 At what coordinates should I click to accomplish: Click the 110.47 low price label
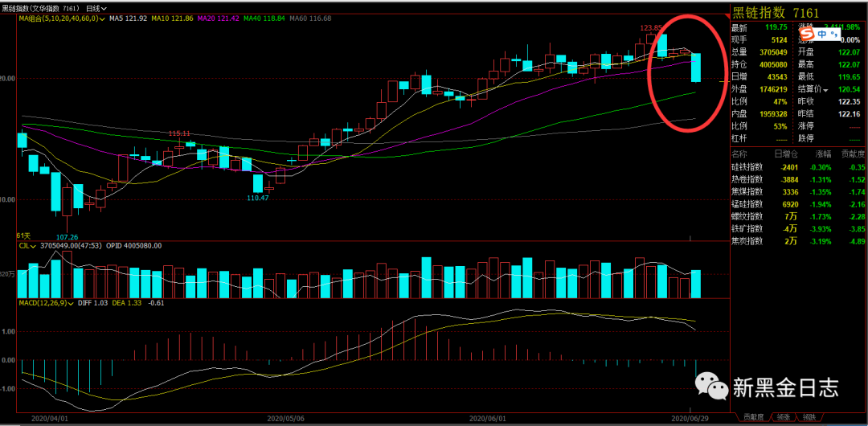(257, 197)
